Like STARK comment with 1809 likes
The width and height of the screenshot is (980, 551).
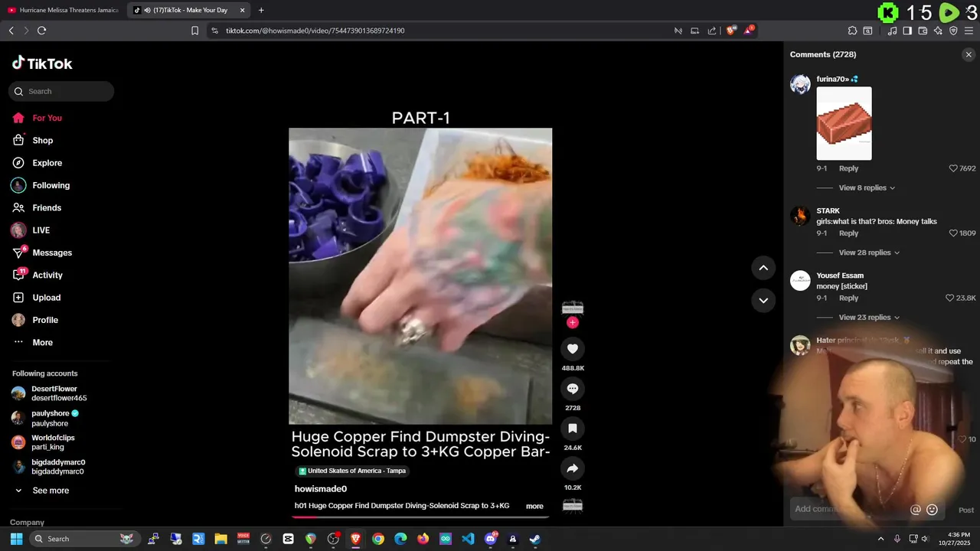[x=953, y=233]
